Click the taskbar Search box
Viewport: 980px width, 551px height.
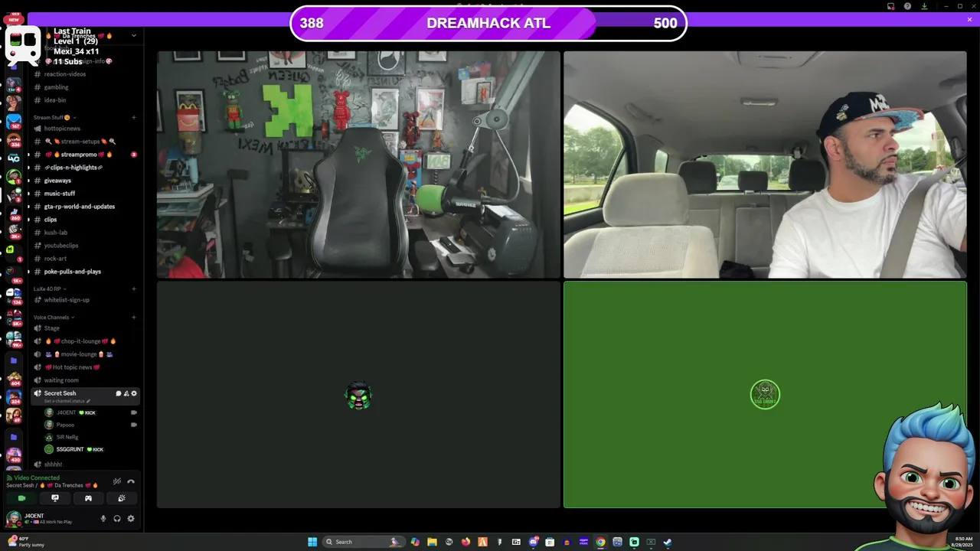click(364, 542)
